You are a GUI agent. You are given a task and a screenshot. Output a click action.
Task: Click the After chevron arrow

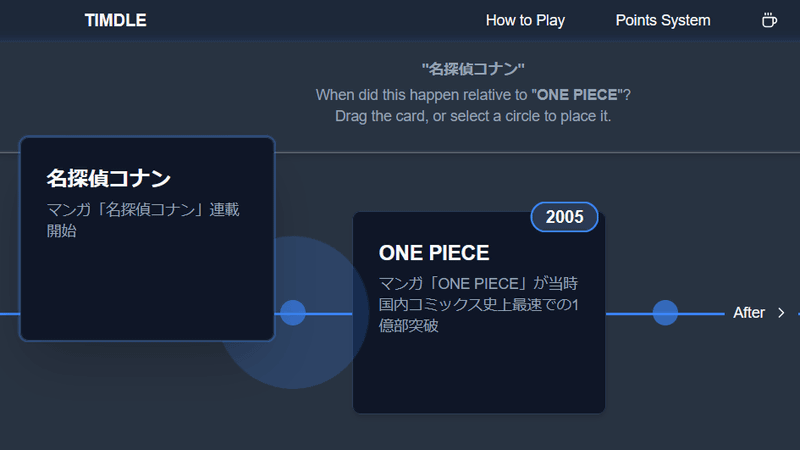pyautogui.click(x=781, y=313)
